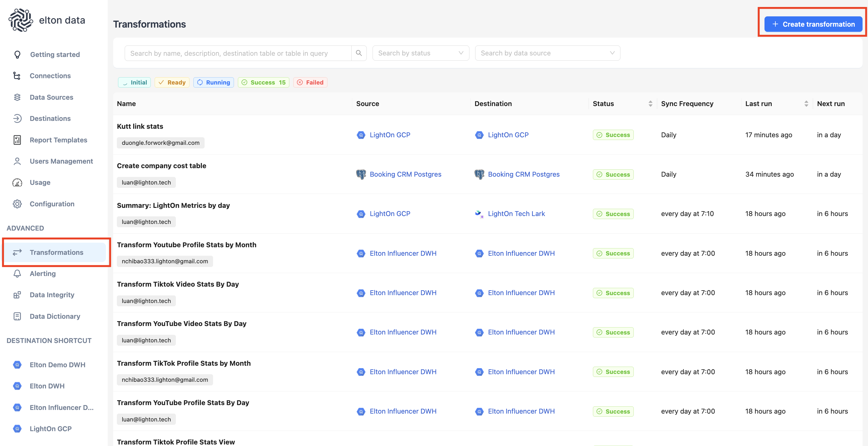This screenshot has height=446, width=868.
Task: Click LightOn GCP shortcut icon in sidebar
Action: coord(17,429)
